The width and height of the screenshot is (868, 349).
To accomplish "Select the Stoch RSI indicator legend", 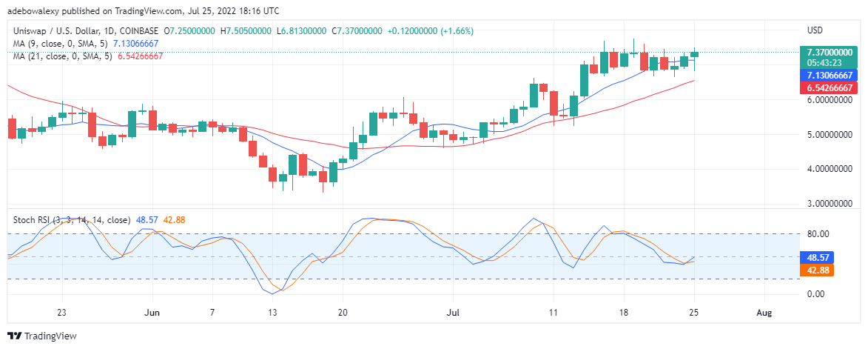I will [72, 220].
